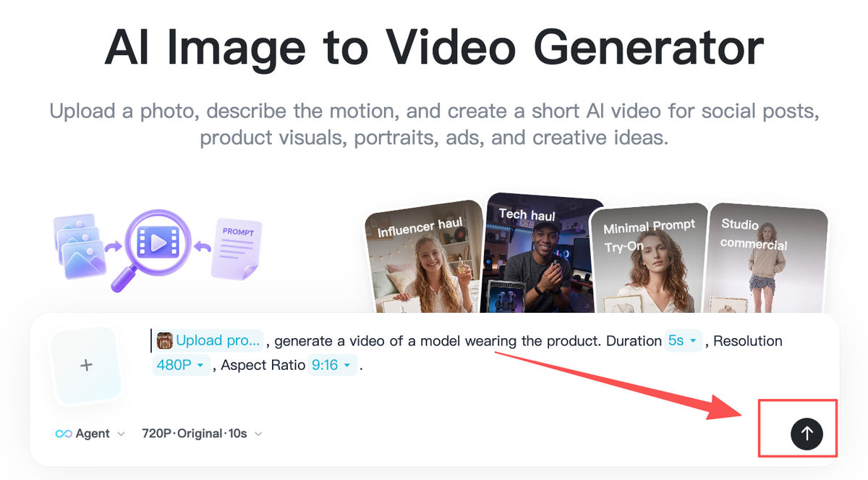
Task: Open the Duration 5s dropdown
Action: [x=683, y=340]
